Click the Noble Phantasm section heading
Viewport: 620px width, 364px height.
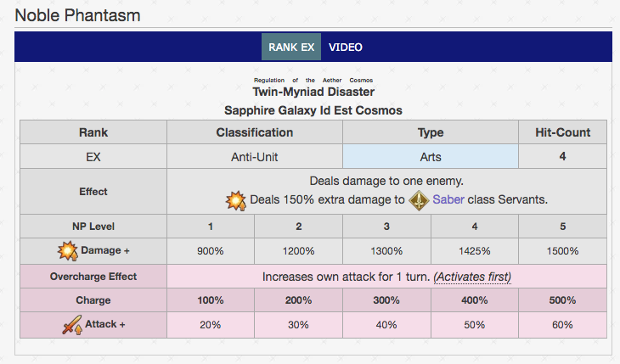[77, 15]
